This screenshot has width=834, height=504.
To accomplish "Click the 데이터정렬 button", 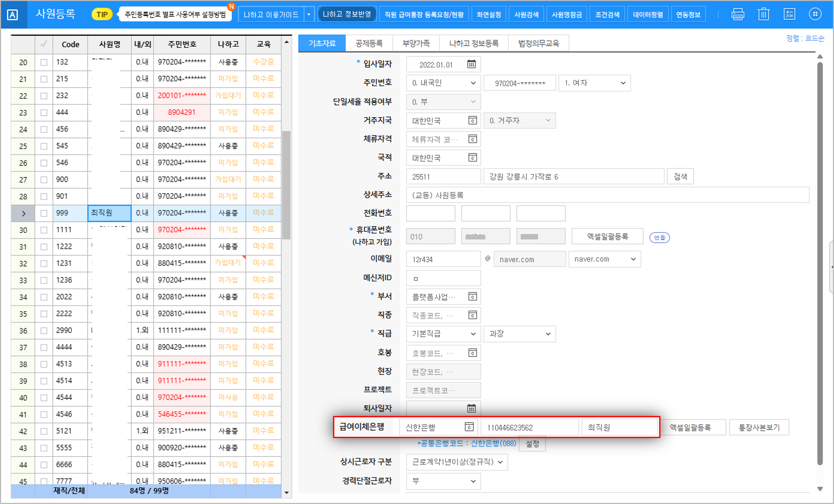I will [x=648, y=14].
